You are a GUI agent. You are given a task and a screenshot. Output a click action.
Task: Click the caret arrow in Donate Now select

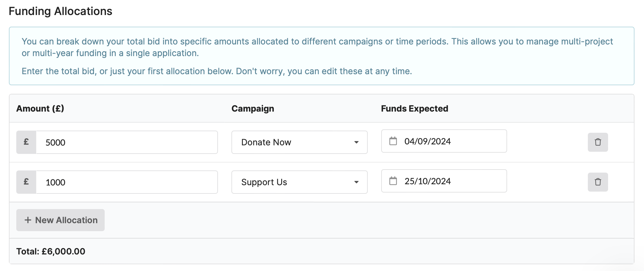click(x=356, y=142)
